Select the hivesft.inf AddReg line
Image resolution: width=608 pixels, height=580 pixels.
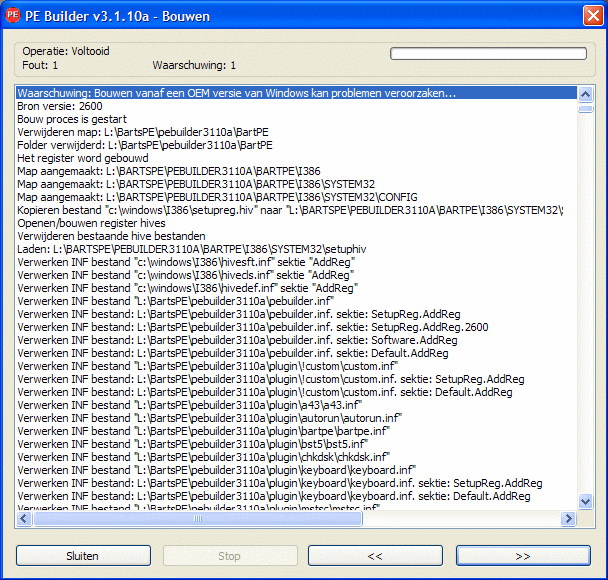[x=297, y=262]
